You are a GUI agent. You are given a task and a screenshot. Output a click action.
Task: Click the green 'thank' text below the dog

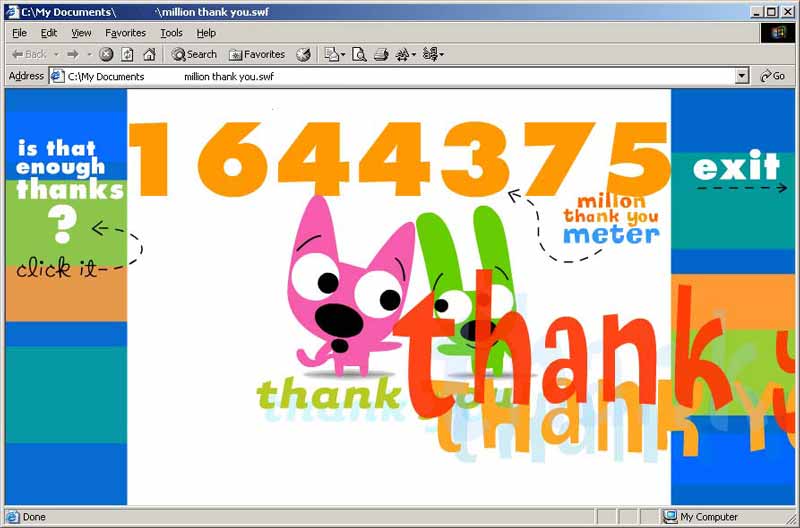point(329,393)
